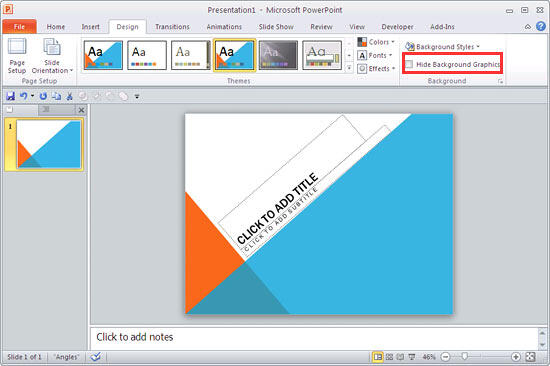Minimize the ribbon with the caret icon
Image resolution: width=550 pixels, height=366 pixels.
tap(528, 26)
